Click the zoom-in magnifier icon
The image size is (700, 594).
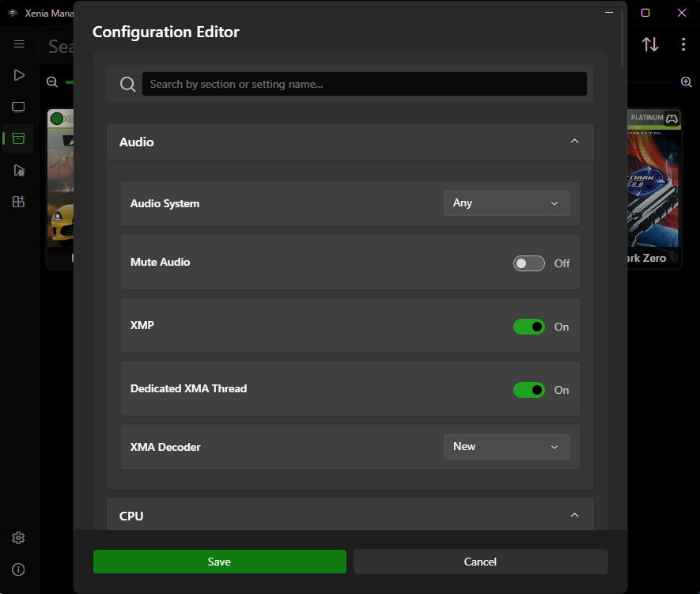(x=687, y=82)
